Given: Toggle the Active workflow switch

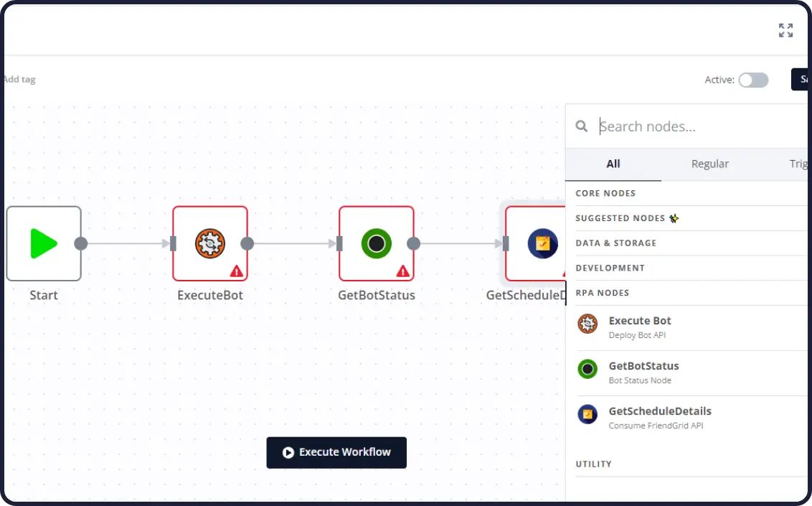Looking at the screenshot, I should coord(753,80).
